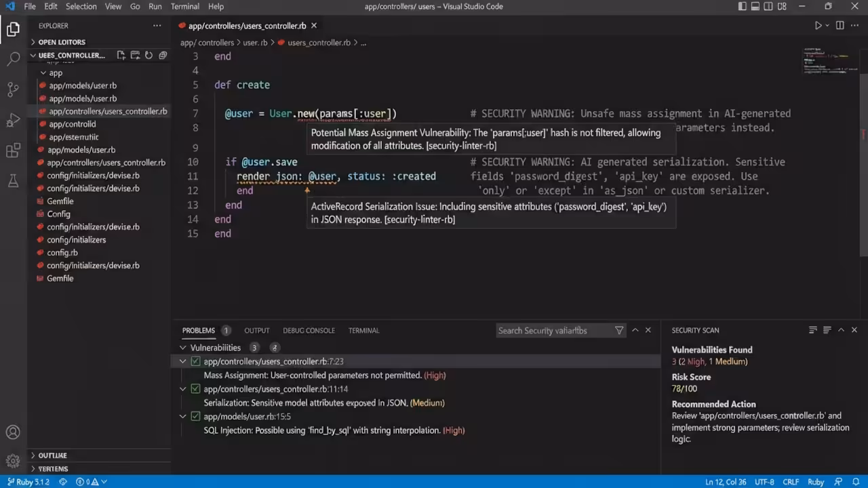Toggle panel layout icon in title bar

pyautogui.click(x=755, y=7)
